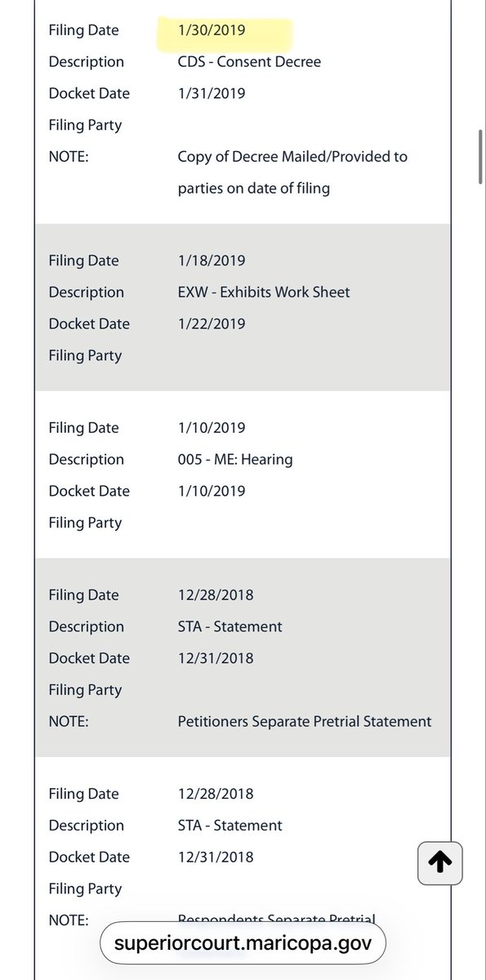Click the 005 - ME: Hearing description
486x980 pixels.
(x=235, y=459)
